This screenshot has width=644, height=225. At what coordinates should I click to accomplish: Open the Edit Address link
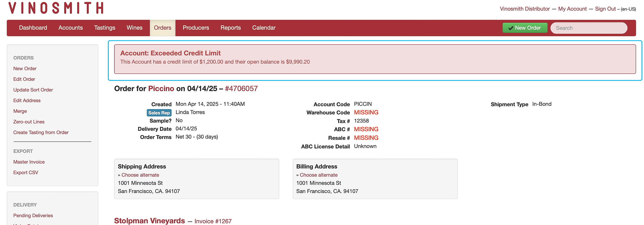click(x=27, y=100)
